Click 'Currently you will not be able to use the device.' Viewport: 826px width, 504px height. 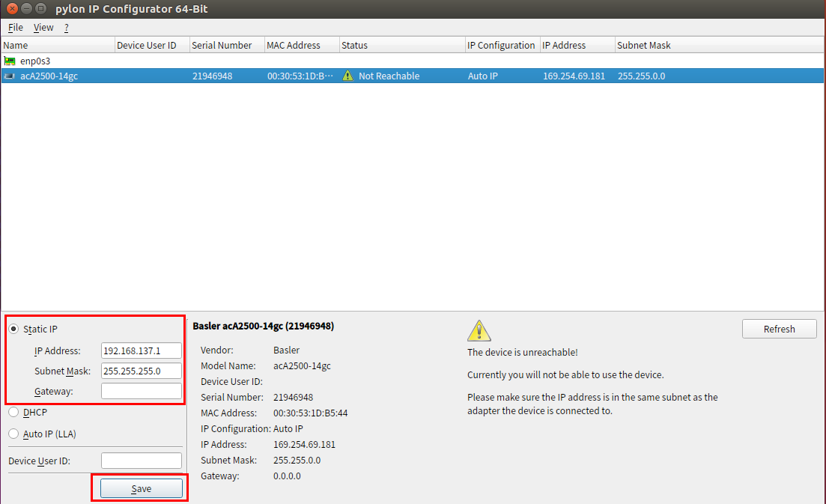(x=565, y=375)
